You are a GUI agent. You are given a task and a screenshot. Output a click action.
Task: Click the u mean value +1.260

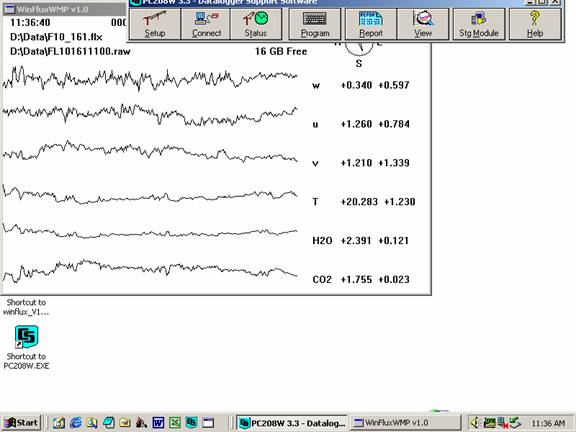(356, 124)
